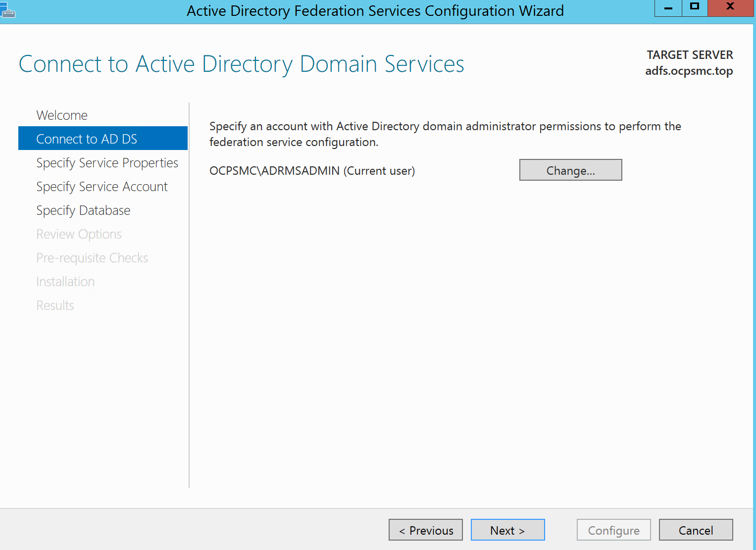This screenshot has height=550, width=756.
Task: Click the wizard application icon in title bar
Action: [x=7, y=10]
